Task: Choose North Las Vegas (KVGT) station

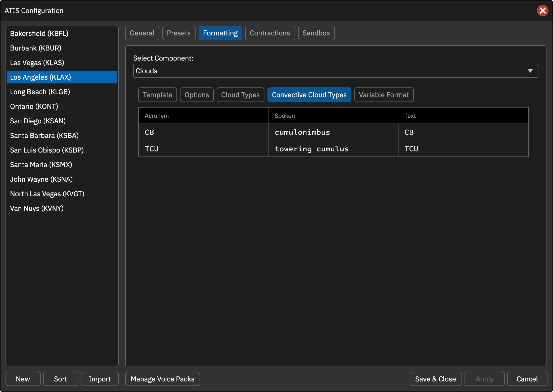Action: point(62,194)
